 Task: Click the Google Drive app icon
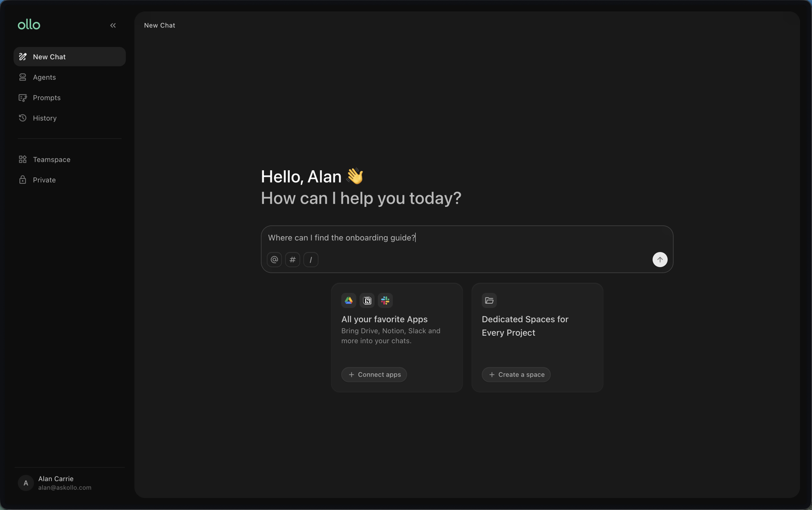[349, 301]
